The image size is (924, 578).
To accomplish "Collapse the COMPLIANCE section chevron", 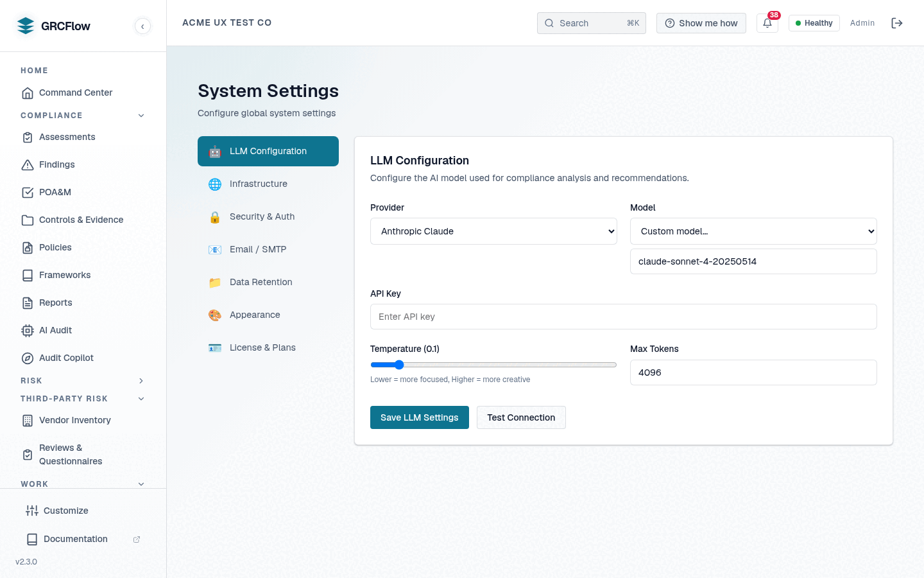I will [141, 116].
